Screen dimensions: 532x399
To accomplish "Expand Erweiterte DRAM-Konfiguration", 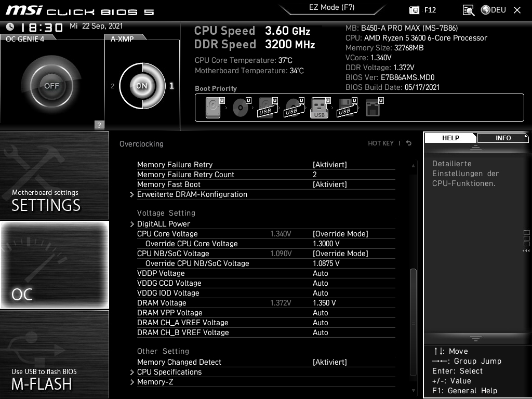I will [192, 194].
